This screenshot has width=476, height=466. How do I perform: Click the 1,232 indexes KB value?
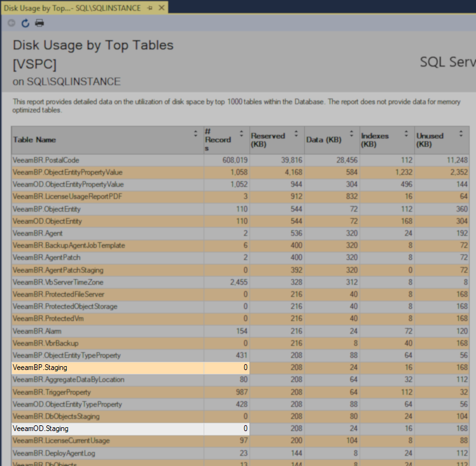(x=403, y=172)
